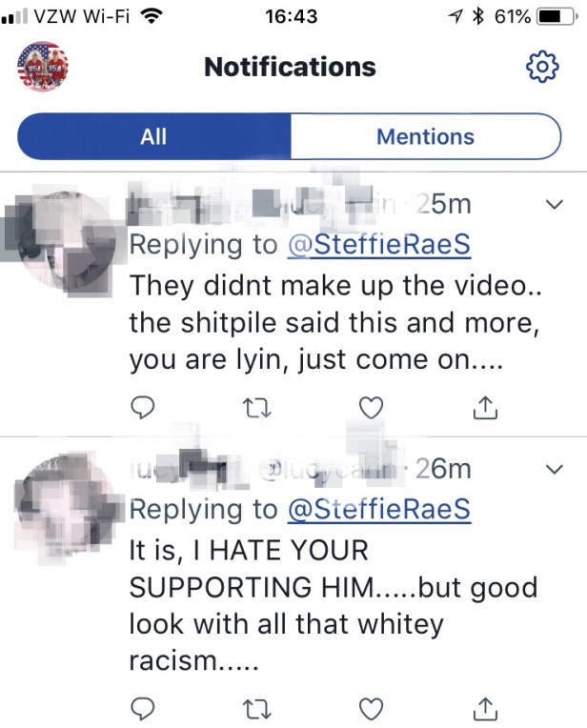The height and width of the screenshot is (728, 587).
Task: Open @SteffieRaeS link in first tweet
Action: point(379,245)
